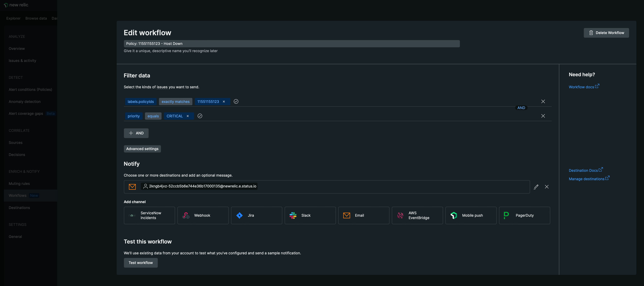Edit the email destination using the pencil icon
This screenshot has height=286, width=644.
click(536, 187)
